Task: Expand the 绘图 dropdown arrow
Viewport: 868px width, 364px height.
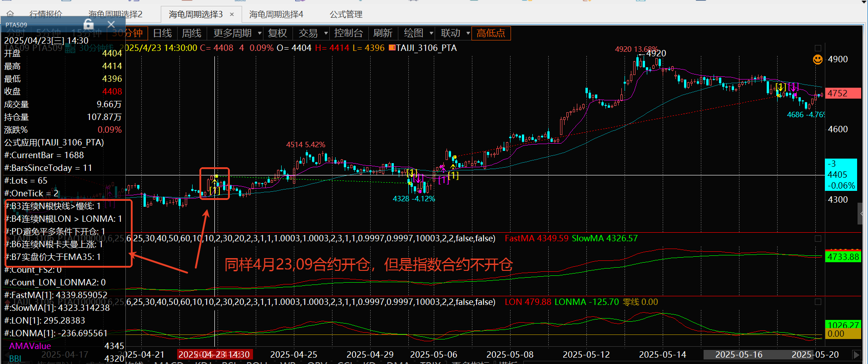Action: pyautogui.click(x=432, y=33)
